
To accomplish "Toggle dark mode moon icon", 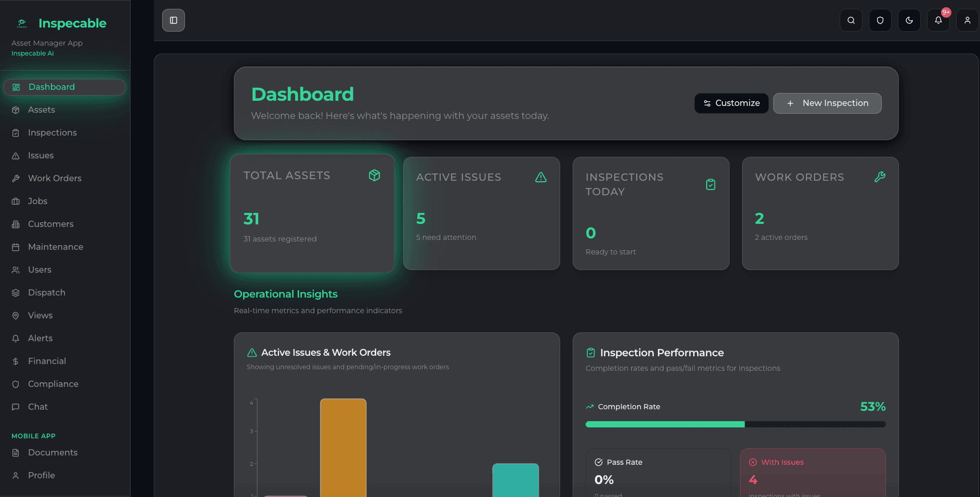I will [909, 20].
